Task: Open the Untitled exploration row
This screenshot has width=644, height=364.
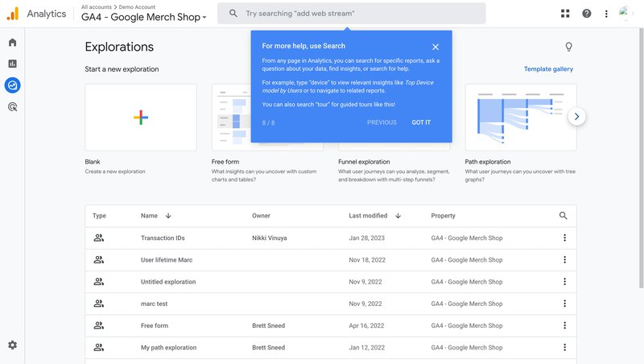Action: [x=168, y=282]
